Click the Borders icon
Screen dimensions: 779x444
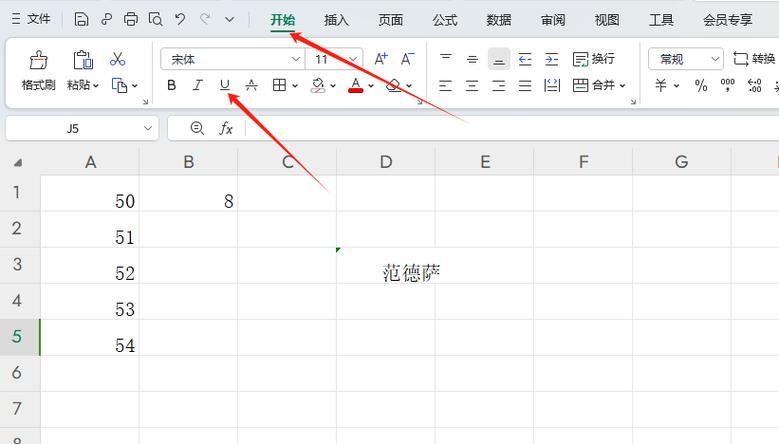[x=279, y=85]
